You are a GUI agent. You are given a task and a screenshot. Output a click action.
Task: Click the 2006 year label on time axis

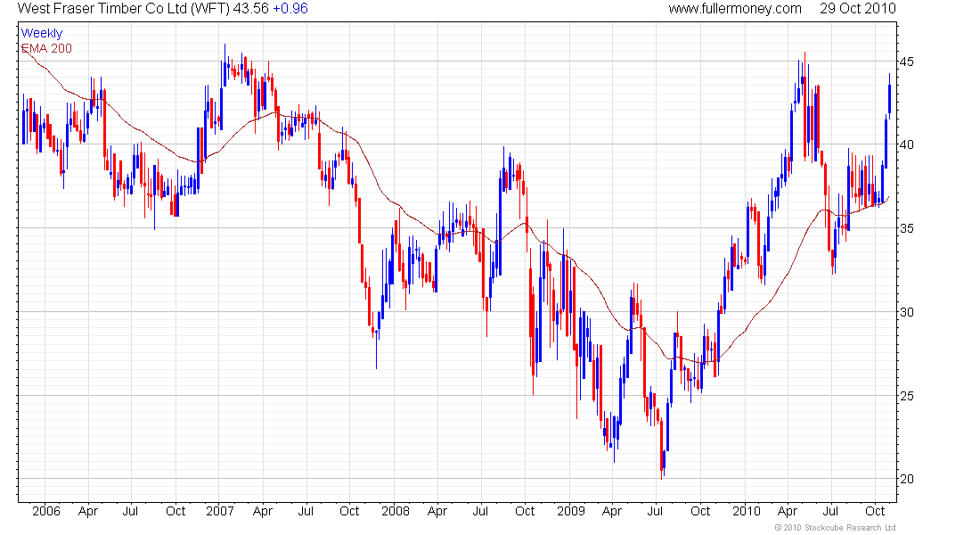click(46, 511)
